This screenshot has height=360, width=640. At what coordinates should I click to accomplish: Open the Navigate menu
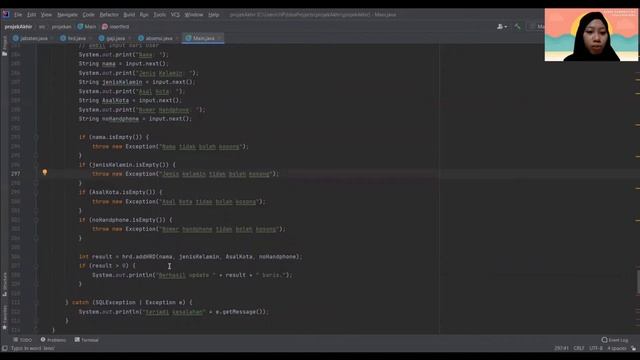point(67,15)
